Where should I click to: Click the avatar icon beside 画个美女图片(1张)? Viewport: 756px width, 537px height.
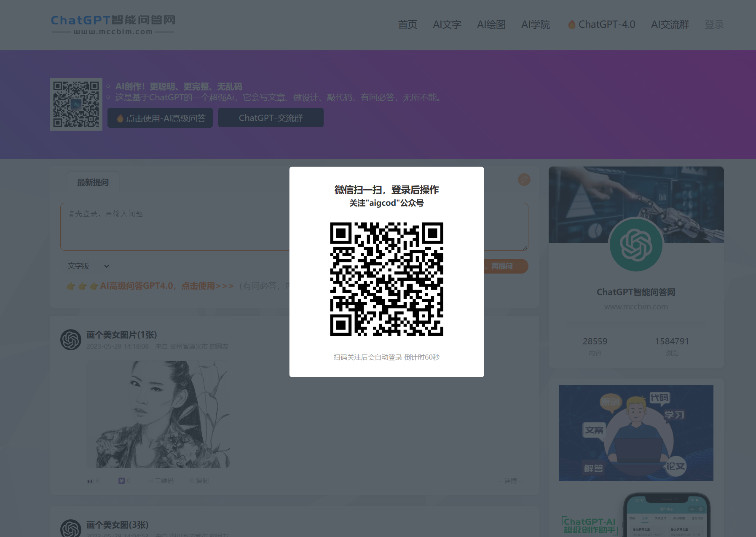coord(70,340)
